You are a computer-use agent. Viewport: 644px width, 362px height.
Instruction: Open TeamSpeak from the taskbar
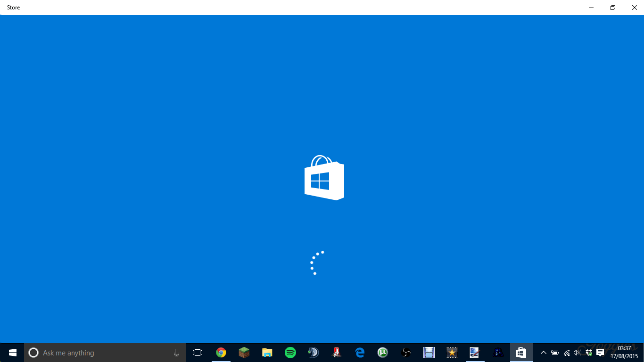tap(313, 353)
